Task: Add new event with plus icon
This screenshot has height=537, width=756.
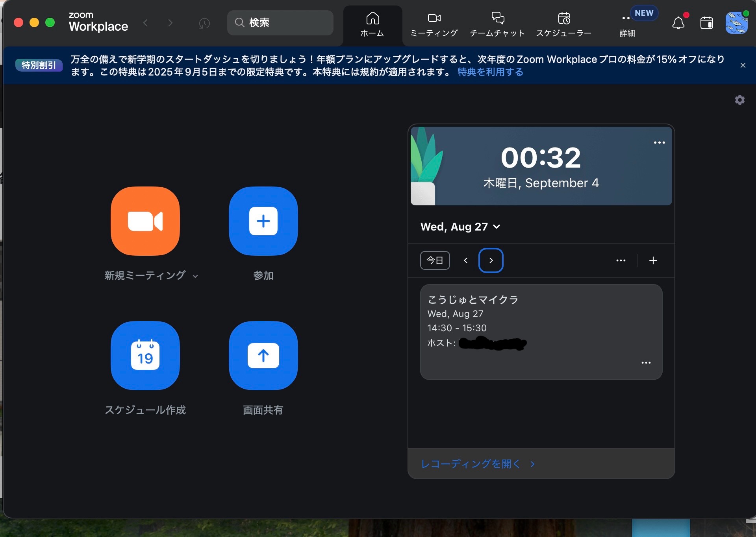Action: [653, 260]
